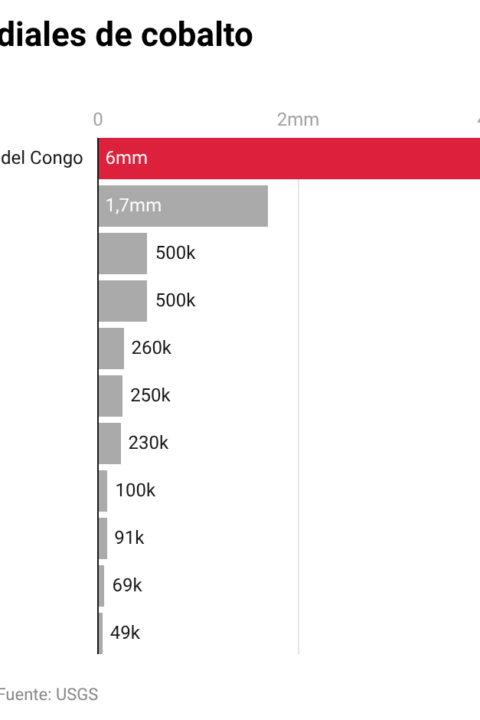This screenshot has width=480, height=720.
Task: Click the 2mm axis label
Action: [x=298, y=119]
